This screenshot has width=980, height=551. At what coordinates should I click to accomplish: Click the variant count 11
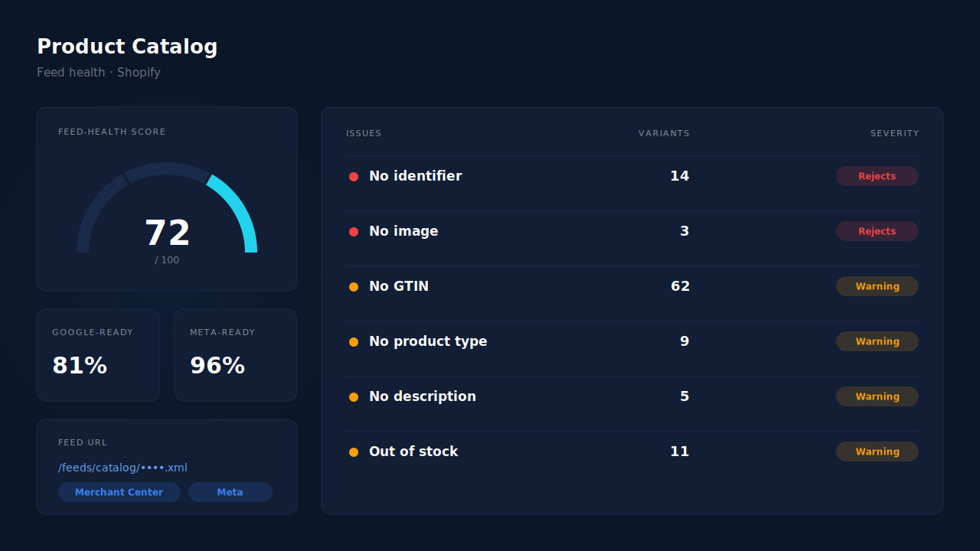point(680,452)
